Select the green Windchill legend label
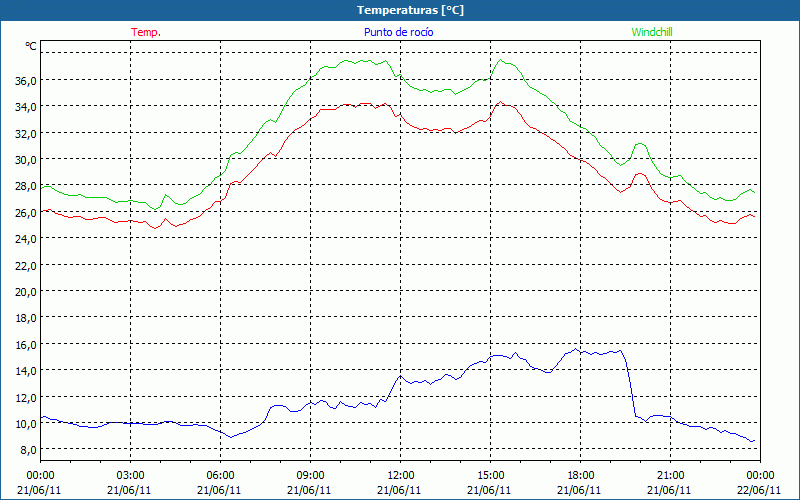The width and height of the screenshot is (800, 500). 652,32
